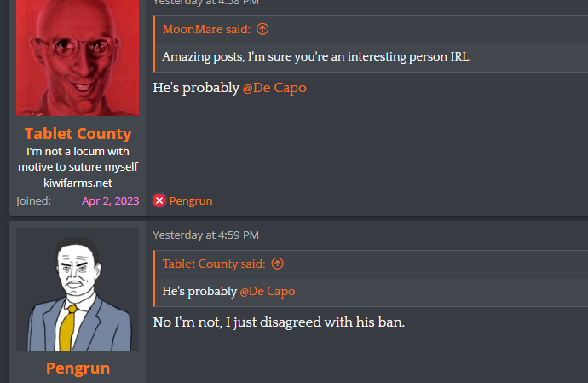This screenshot has width=588, height=383.
Task: Click the kiwifarms.net text under the user title
Action: (78, 183)
